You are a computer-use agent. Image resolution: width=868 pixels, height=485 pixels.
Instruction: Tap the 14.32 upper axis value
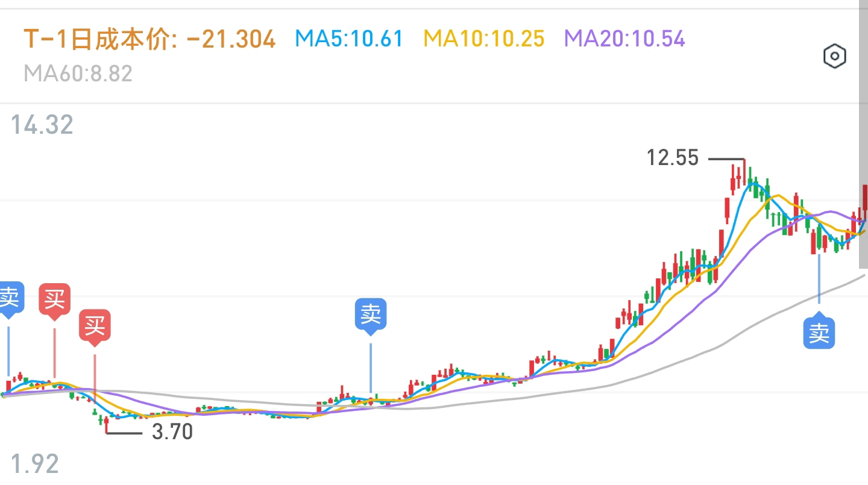42,125
